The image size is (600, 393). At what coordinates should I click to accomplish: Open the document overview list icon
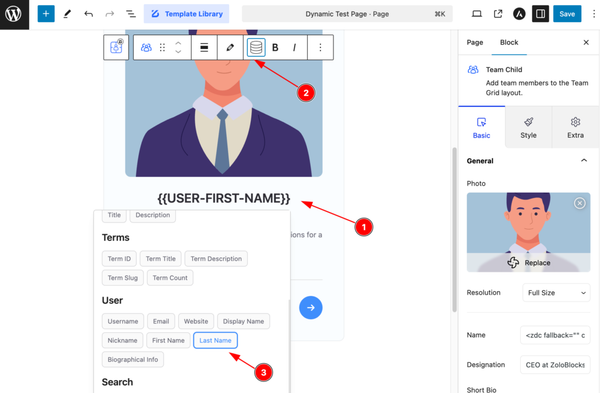[131, 14]
